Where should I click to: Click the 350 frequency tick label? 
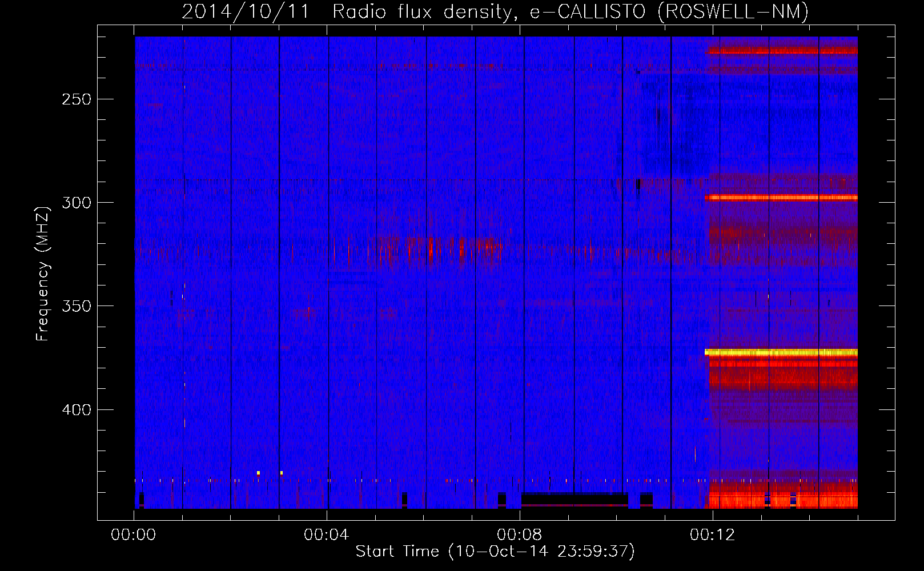(77, 306)
